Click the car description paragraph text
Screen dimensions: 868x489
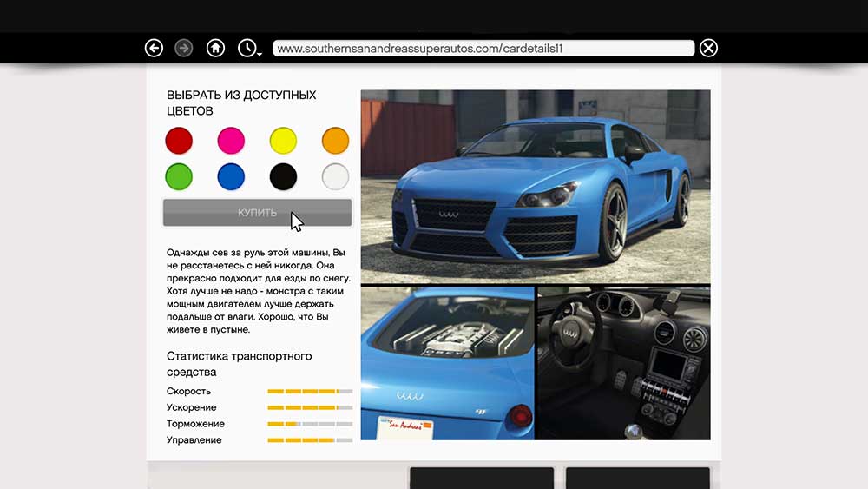click(258, 291)
